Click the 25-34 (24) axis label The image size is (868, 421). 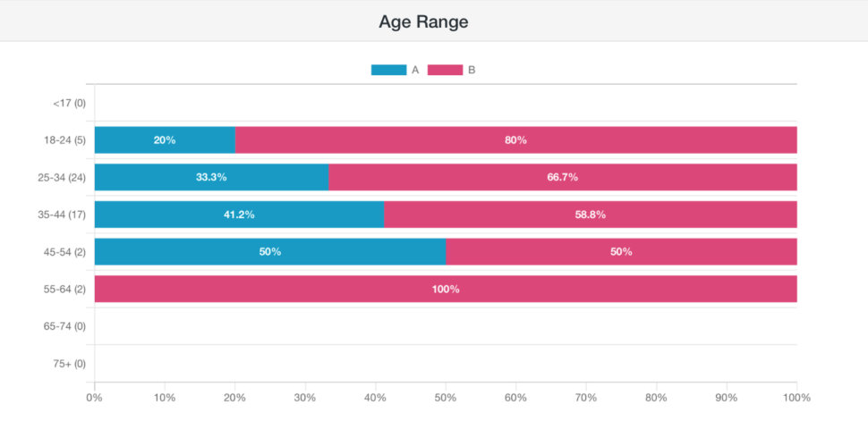pyautogui.click(x=62, y=177)
